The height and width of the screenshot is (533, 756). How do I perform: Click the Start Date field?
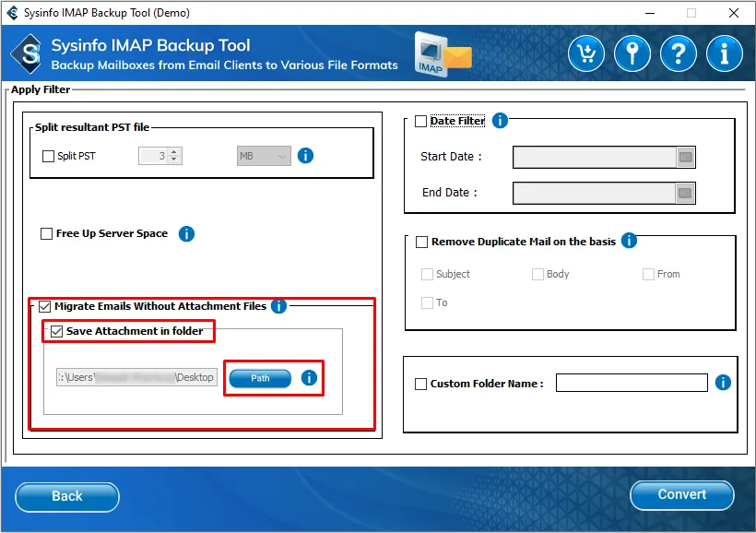pos(595,158)
